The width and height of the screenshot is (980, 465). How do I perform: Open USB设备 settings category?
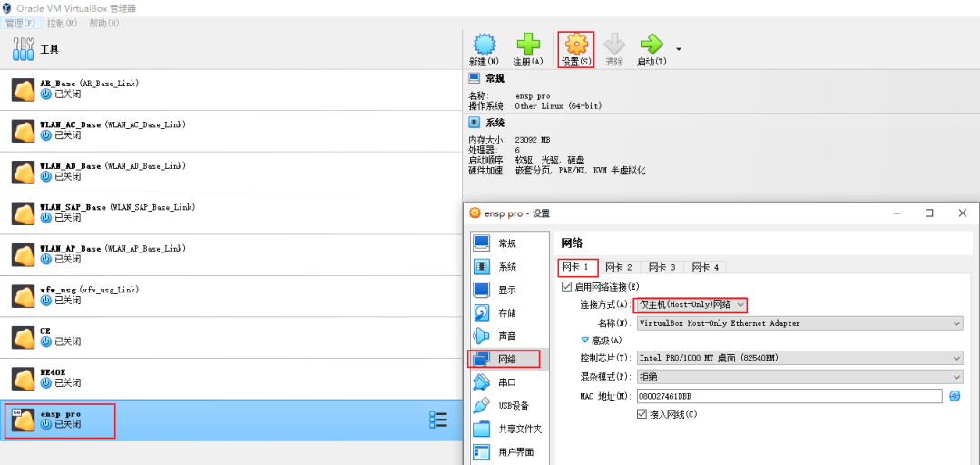pos(507,405)
